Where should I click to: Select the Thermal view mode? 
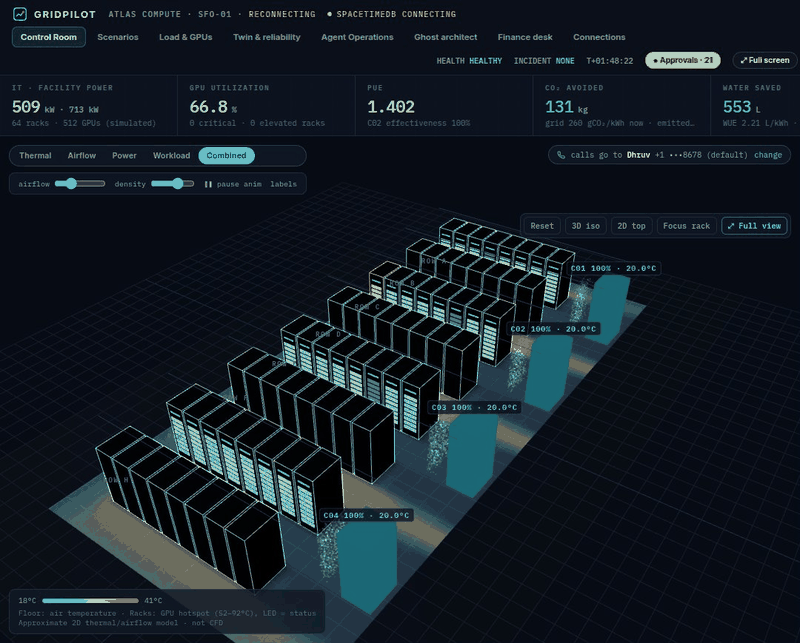(35, 156)
